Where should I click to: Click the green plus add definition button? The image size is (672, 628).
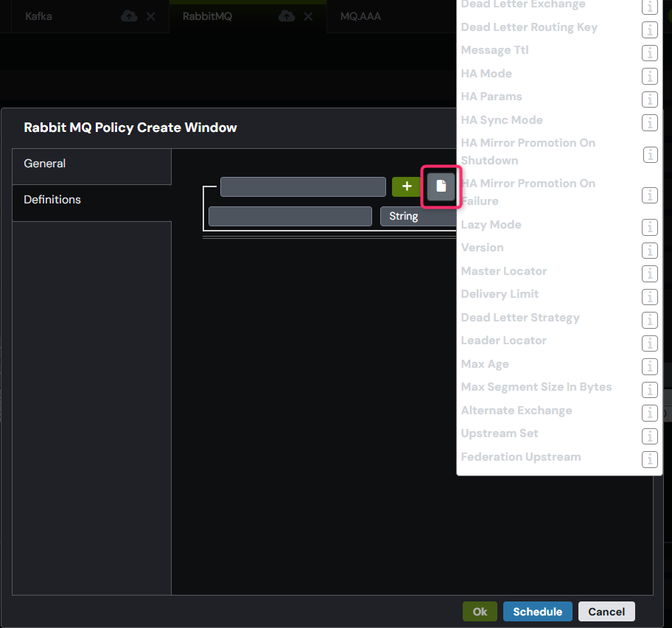(x=406, y=186)
